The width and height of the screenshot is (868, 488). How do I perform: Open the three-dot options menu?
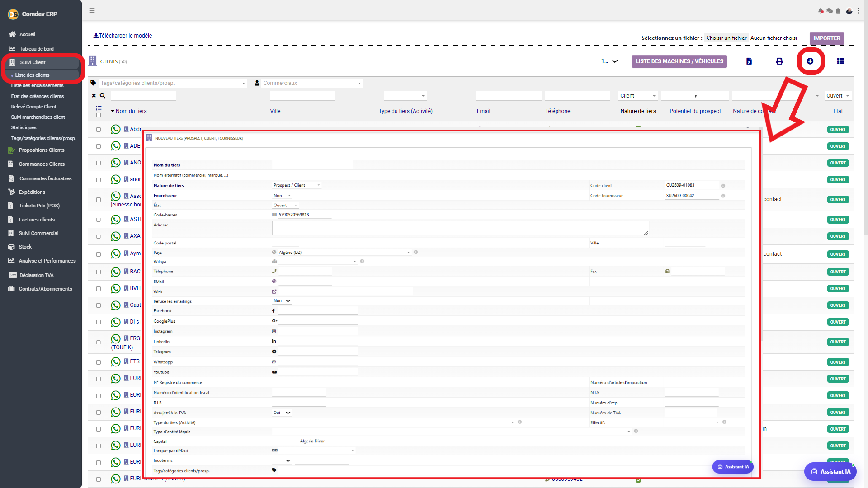point(859,11)
